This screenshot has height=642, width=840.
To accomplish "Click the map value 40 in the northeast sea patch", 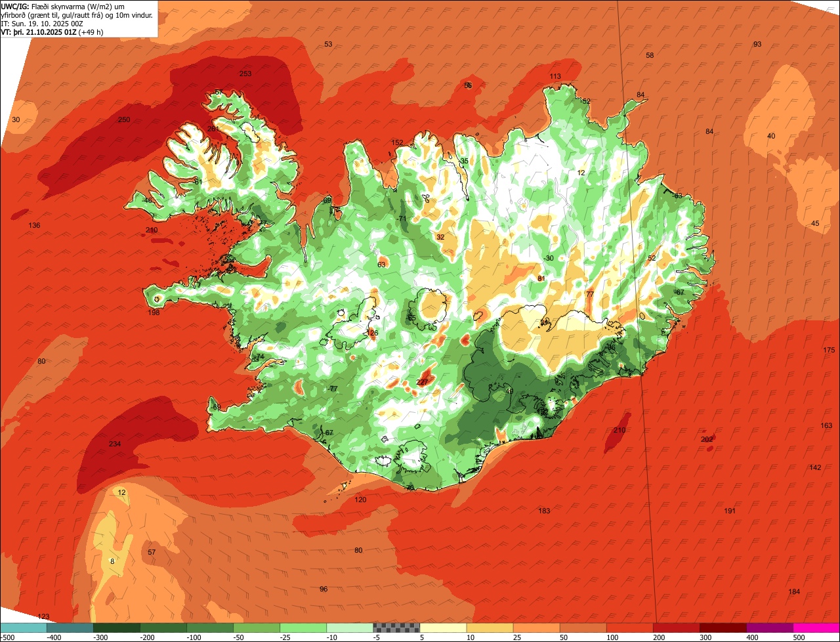I will (771, 136).
